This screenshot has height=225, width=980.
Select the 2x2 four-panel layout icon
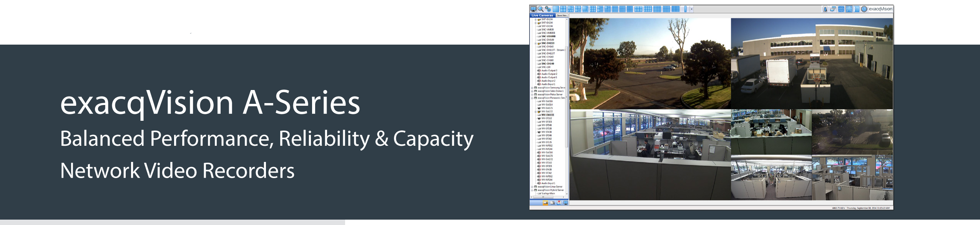coord(563,9)
